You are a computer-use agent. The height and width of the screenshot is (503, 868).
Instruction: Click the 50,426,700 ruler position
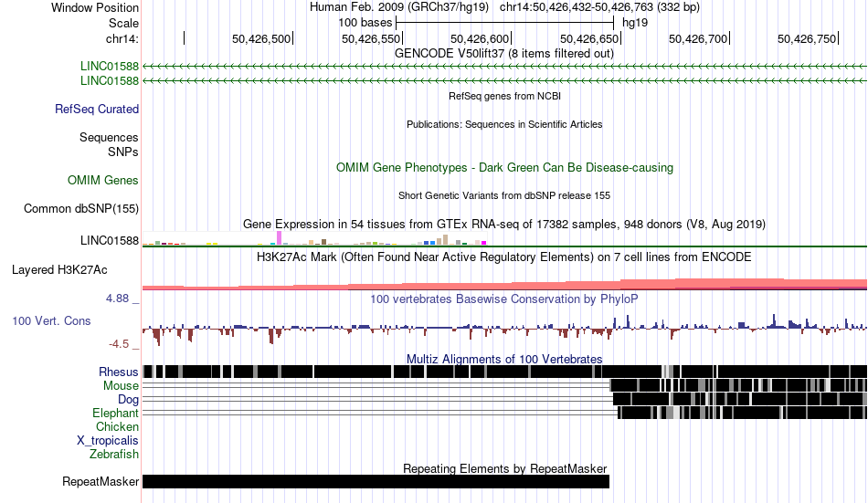tap(698, 38)
